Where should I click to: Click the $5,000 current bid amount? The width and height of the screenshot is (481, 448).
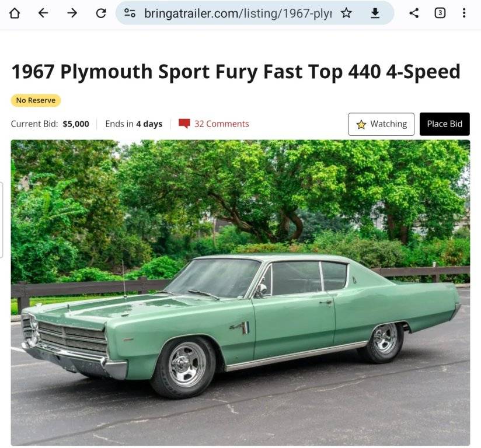pos(76,124)
